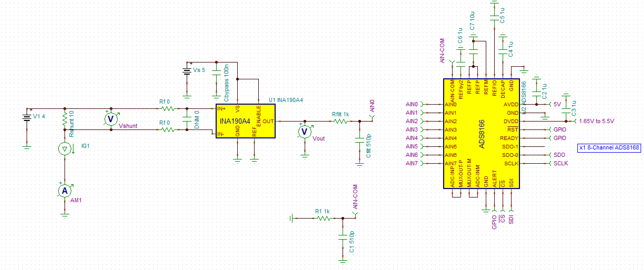The image size is (644, 270).
Task: Select the Vs 5 battery symbol
Action: click(187, 71)
